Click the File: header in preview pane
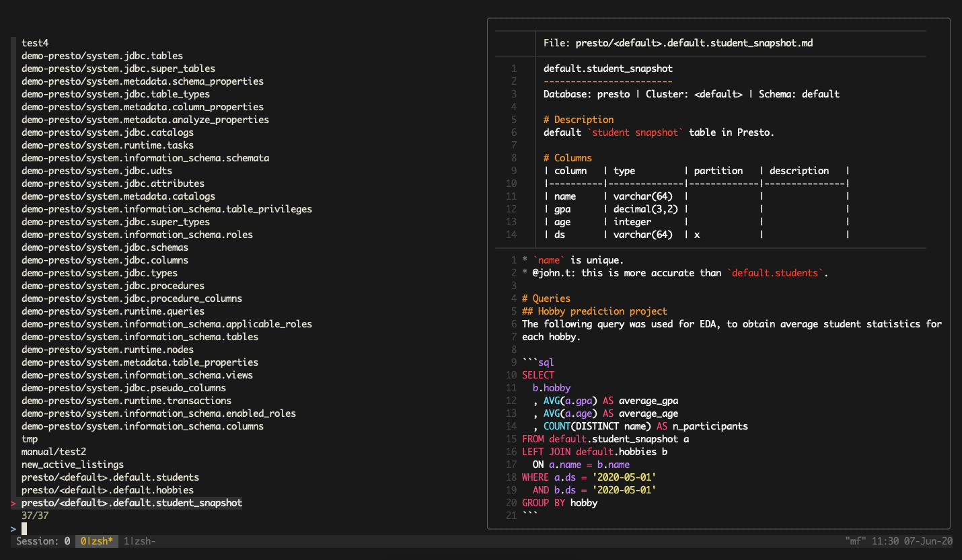Screen dimensions: 962x560 pyautogui.click(x=678, y=43)
